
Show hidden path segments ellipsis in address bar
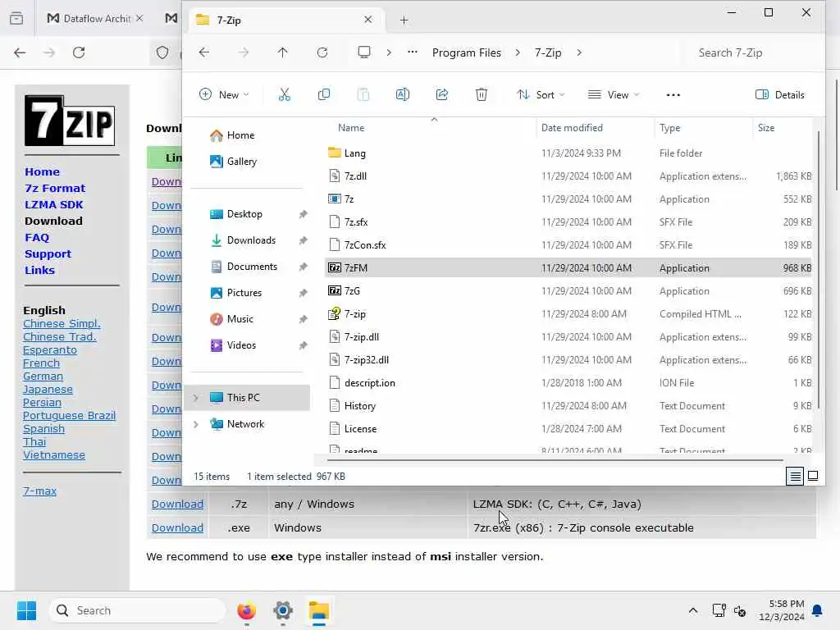[x=412, y=52]
